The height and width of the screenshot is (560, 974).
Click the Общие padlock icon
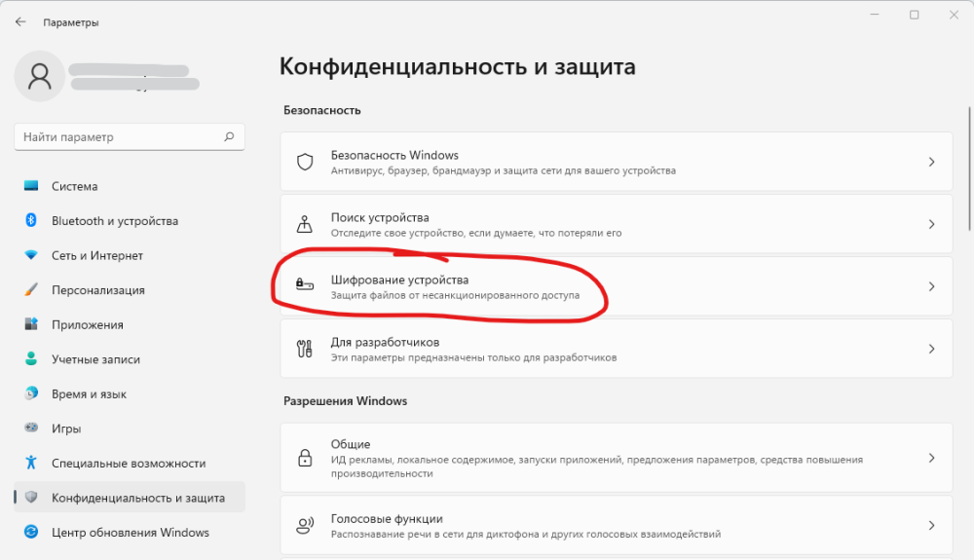coord(304,458)
